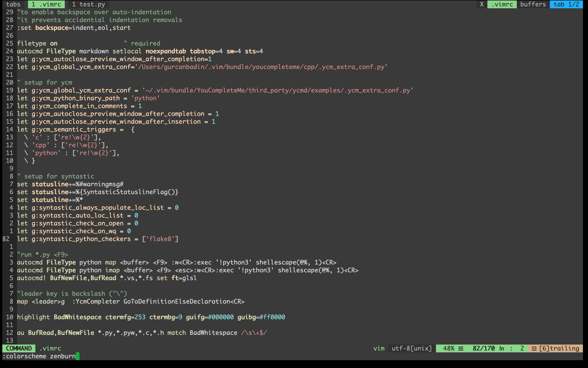This screenshot has width=588, height=368.
Task: Click the 'guibg=#ff0000' color value
Action: coord(261,317)
